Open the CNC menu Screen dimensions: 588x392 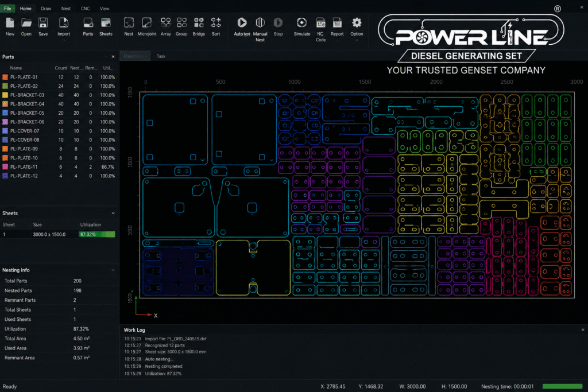85,8
